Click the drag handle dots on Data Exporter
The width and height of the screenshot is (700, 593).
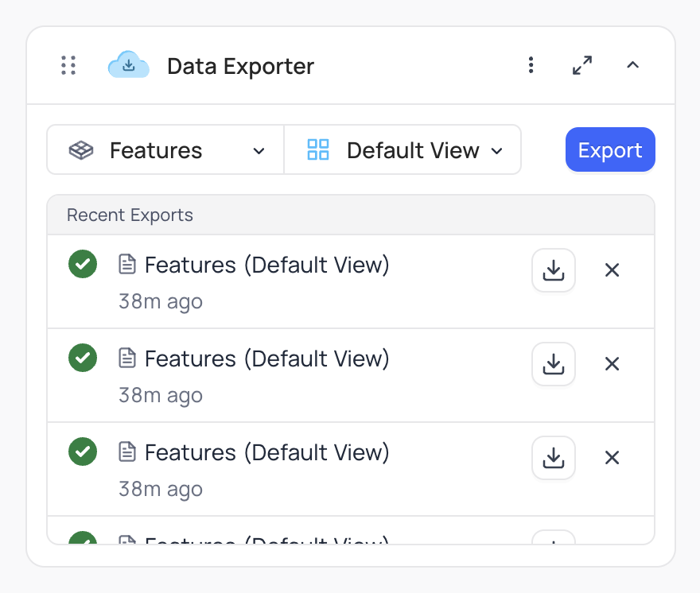coord(68,66)
